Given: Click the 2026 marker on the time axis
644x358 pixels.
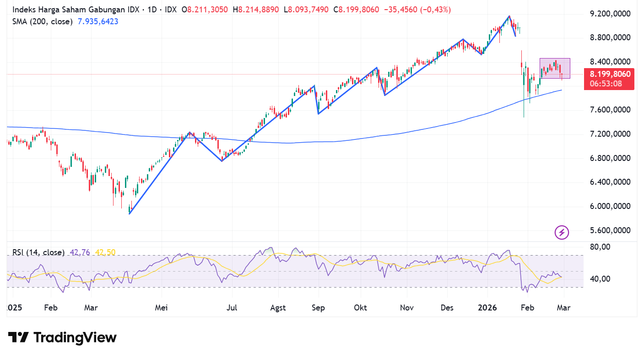Looking at the screenshot, I should 487,308.
